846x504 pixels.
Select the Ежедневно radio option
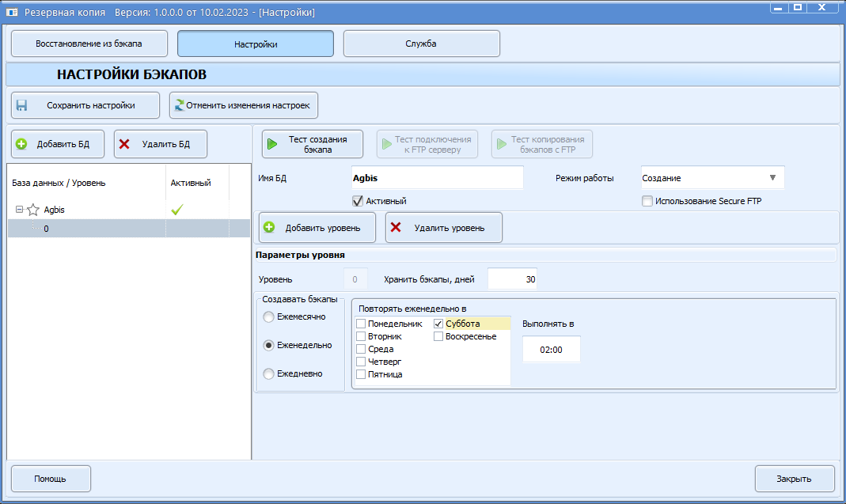point(268,373)
